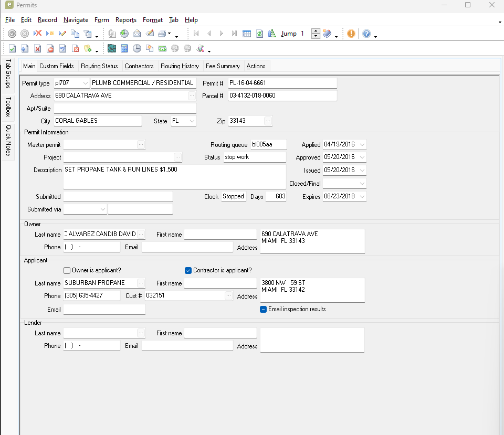504x435 pixels.
Task: Open the calculator icon in second toolbar
Action: click(124, 49)
